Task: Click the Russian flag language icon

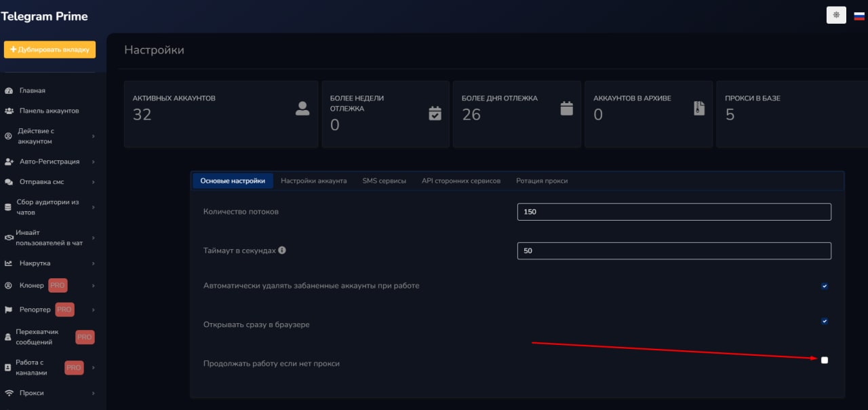Action: point(859,16)
